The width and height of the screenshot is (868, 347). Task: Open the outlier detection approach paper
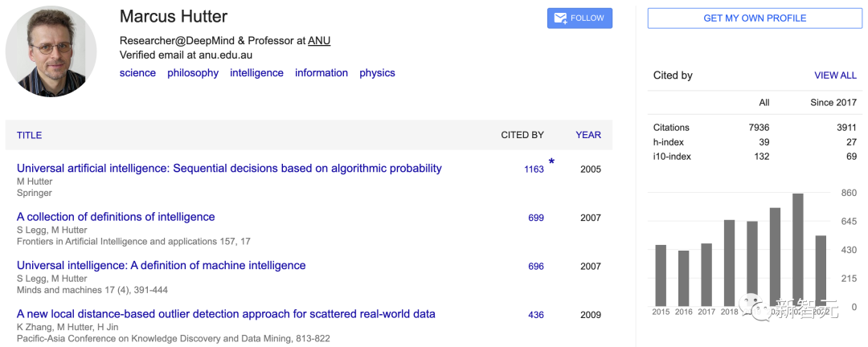(x=226, y=314)
